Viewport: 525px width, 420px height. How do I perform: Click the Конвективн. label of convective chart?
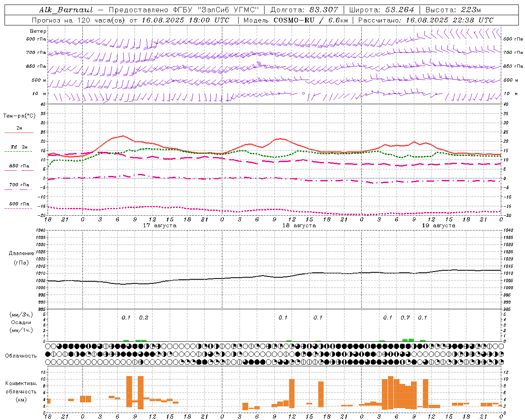tap(21, 383)
